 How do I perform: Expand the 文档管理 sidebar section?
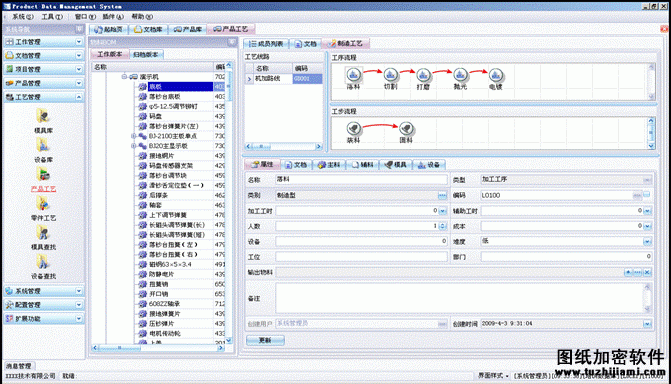click(79, 56)
